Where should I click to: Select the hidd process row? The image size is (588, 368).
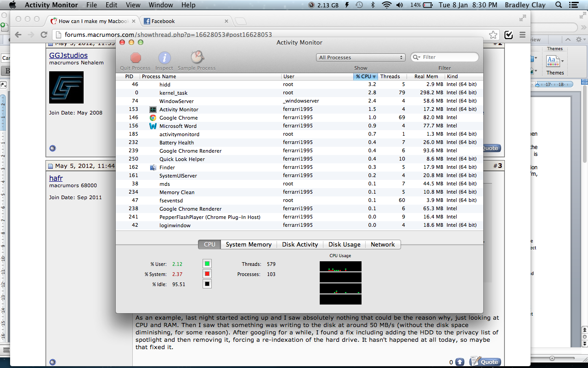300,85
